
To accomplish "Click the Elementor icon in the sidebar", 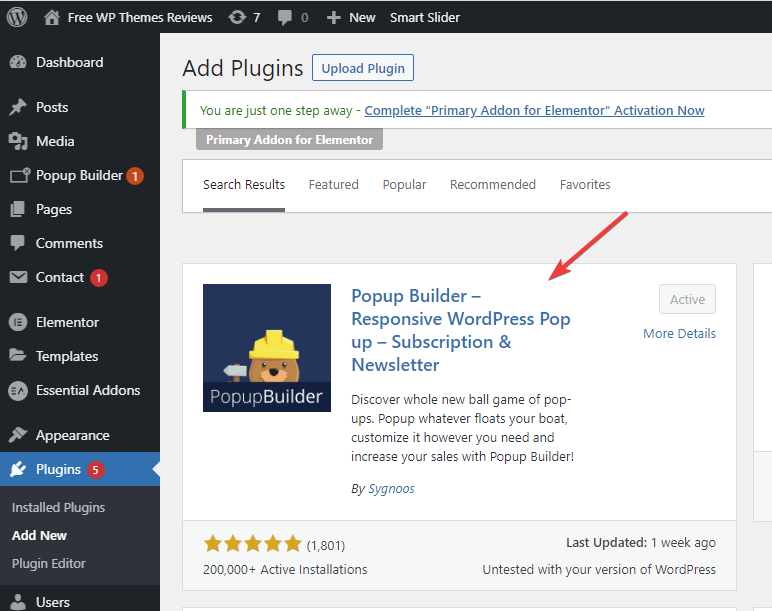I will point(18,322).
